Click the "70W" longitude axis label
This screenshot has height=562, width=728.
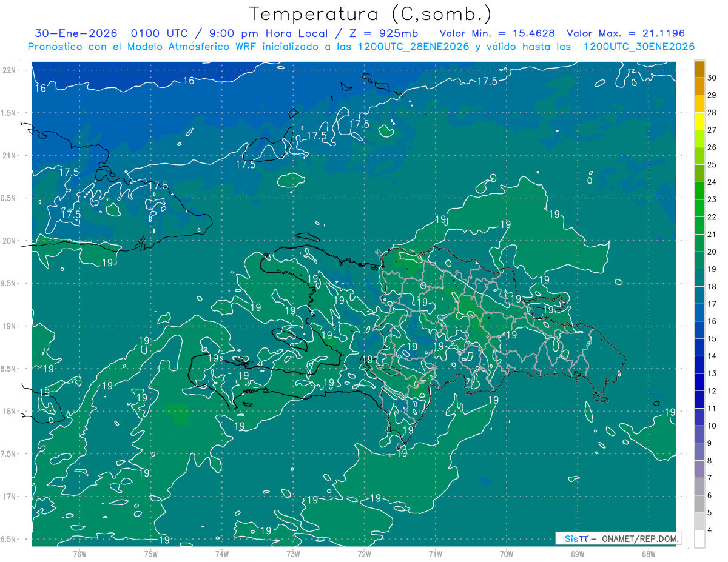point(507,554)
